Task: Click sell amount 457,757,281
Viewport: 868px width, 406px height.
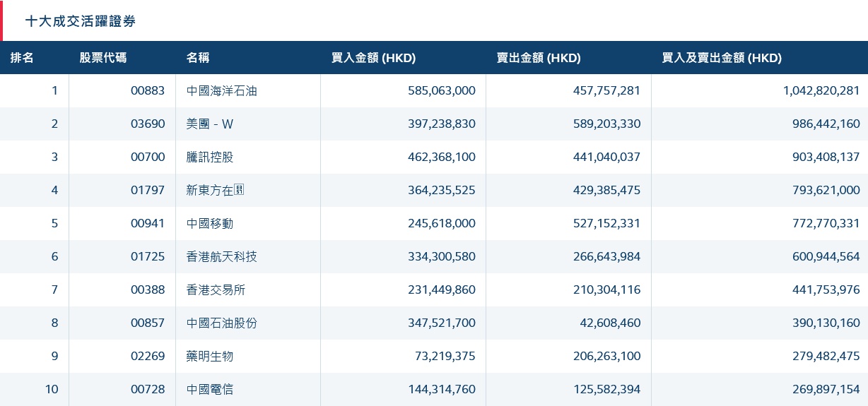Action: click(606, 90)
